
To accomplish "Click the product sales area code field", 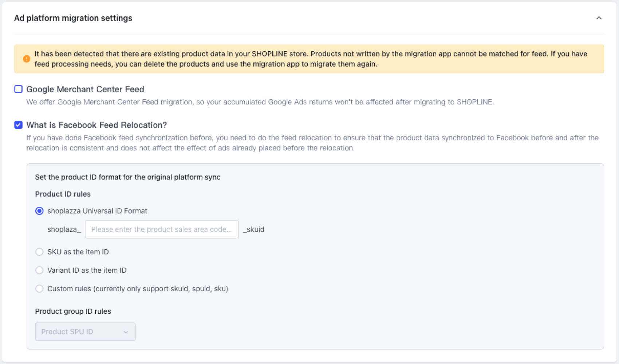I will click(x=161, y=229).
